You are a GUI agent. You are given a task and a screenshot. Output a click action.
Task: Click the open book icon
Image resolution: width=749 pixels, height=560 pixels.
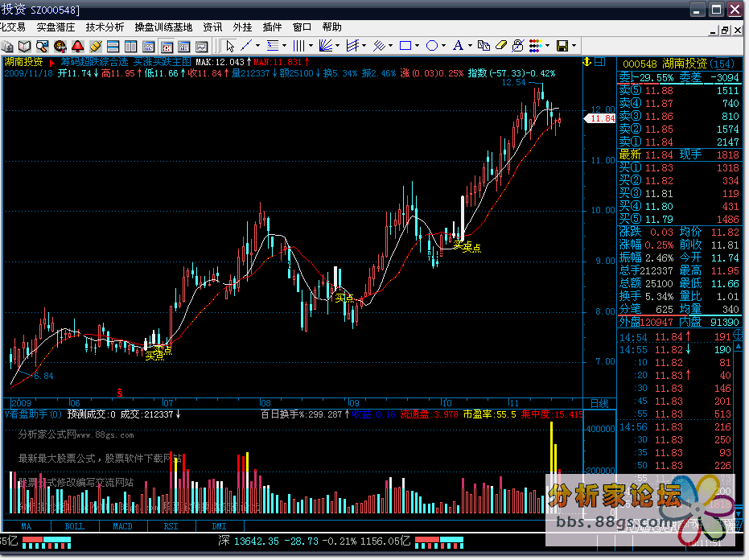(x=24, y=46)
